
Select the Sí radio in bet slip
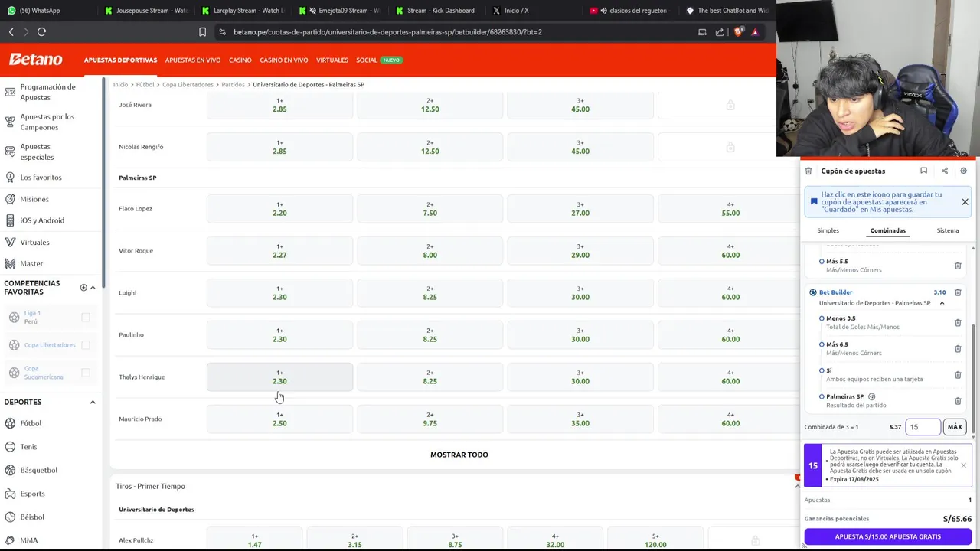[x=822, y=370]
